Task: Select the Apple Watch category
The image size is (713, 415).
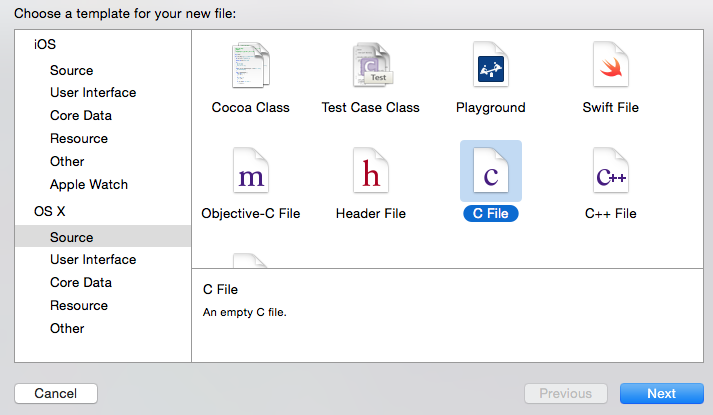Action: click(89, 185)
